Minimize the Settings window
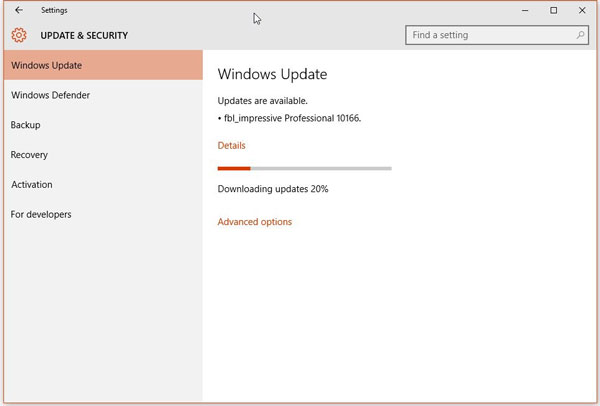The image size is (600, 406). coord(525,11)
